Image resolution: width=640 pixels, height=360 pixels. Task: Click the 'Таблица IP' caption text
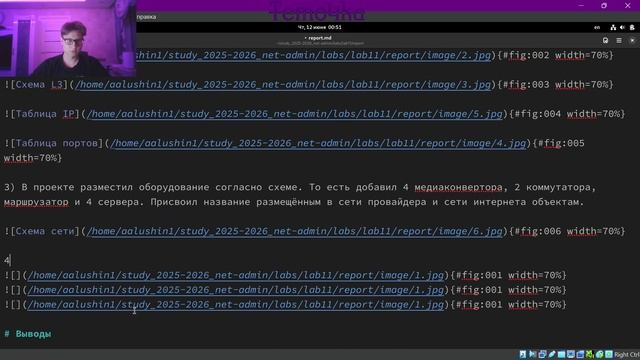pyautogui.click(x=45, y=114)
